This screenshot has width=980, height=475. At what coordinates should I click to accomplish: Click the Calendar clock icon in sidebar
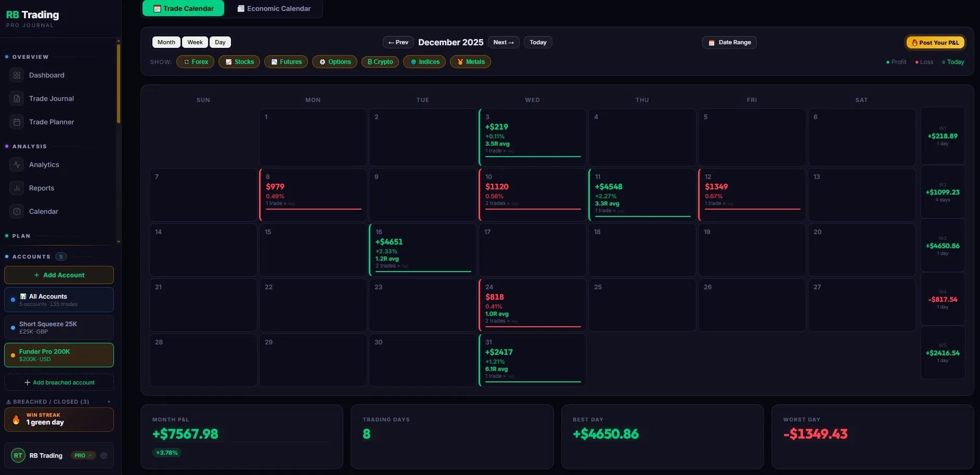click(x=17, y=212)
